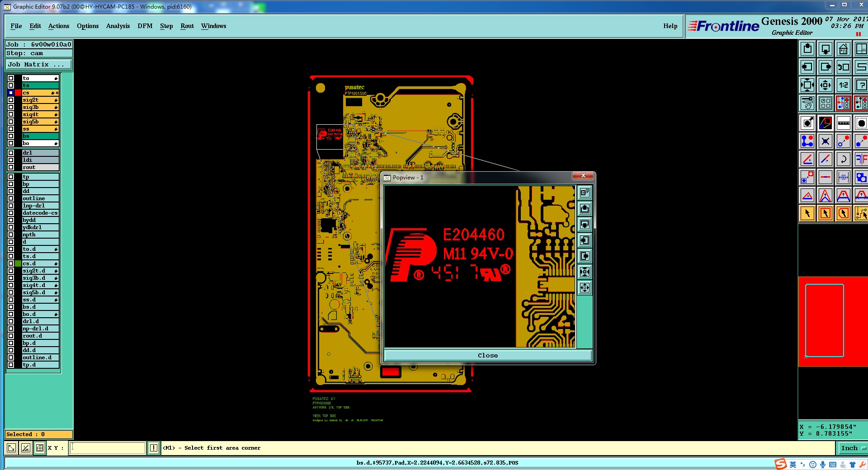Open the ruler measure tool
The height and width of the screenshot is (470, 868).
(844, 123)
